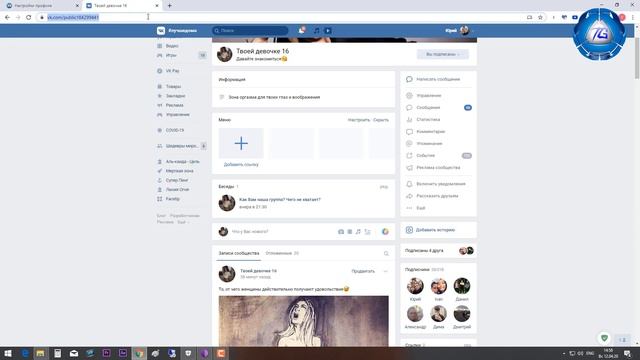Open a new browser tab with plus
Viewport: 640px width, 360px height.
click(169, 6)
